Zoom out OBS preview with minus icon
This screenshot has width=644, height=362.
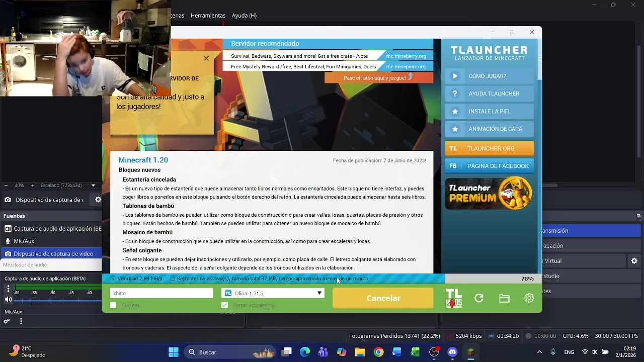click(6, 185)
